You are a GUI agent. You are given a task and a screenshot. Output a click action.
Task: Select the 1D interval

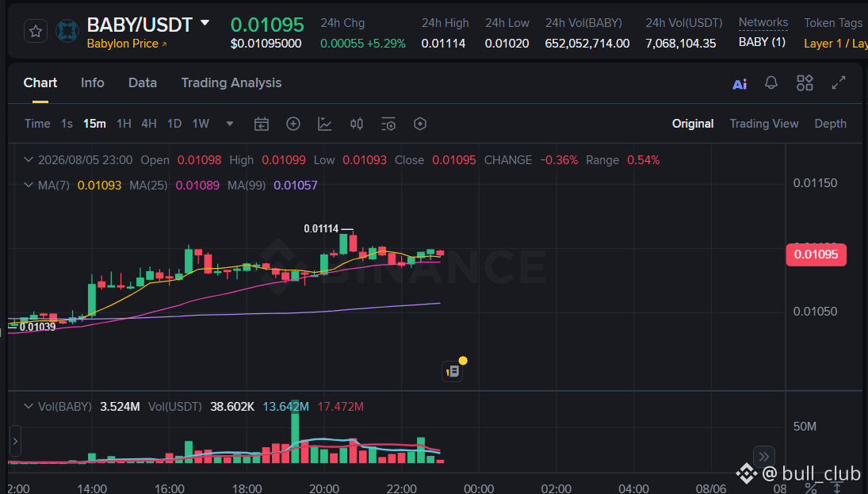174,124
